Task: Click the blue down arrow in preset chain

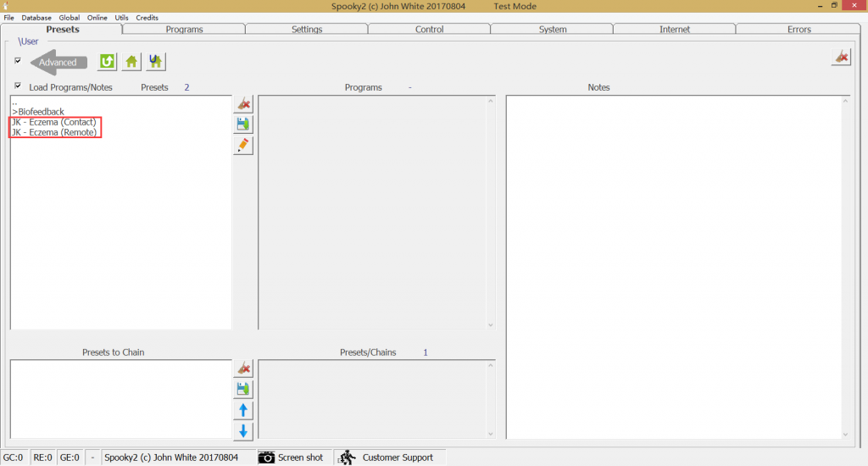Action: 243,431
